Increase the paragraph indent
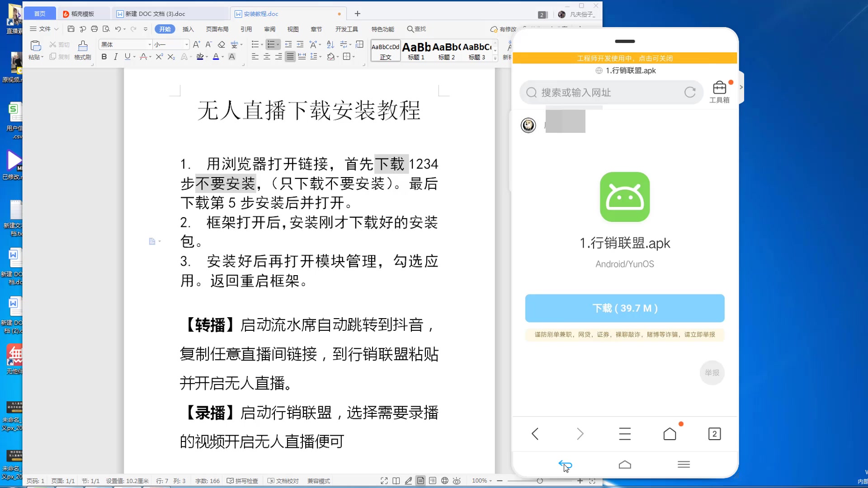This screenshot has width=868, height=488. pos(300,44)
